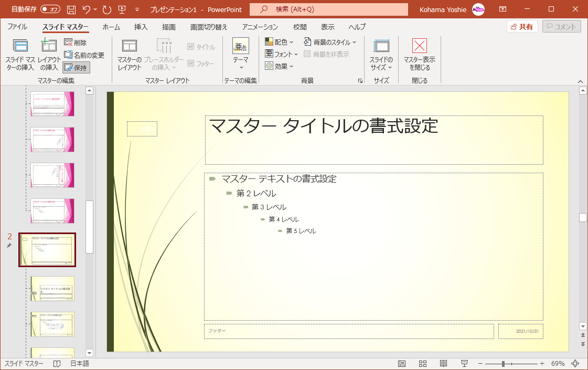This screenshot has width=588, height=370.
Task: Click the master title placeholder text
Action: [323, 126]
